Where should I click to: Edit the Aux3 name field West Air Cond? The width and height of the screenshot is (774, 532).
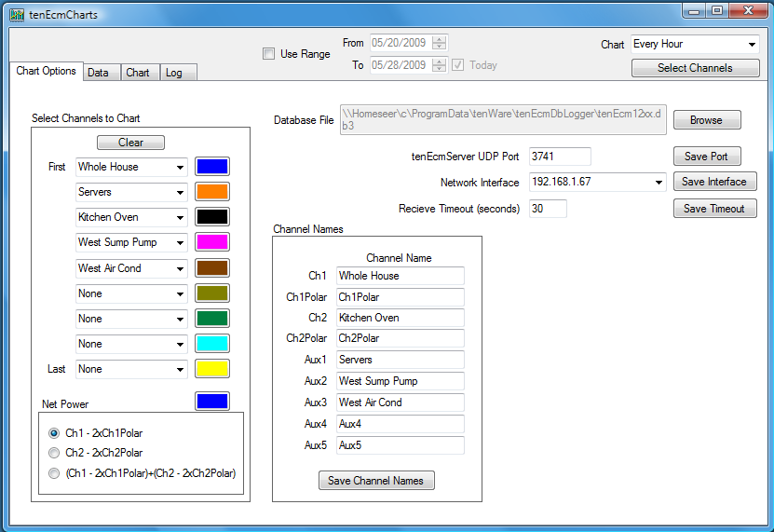pos(401,402)
